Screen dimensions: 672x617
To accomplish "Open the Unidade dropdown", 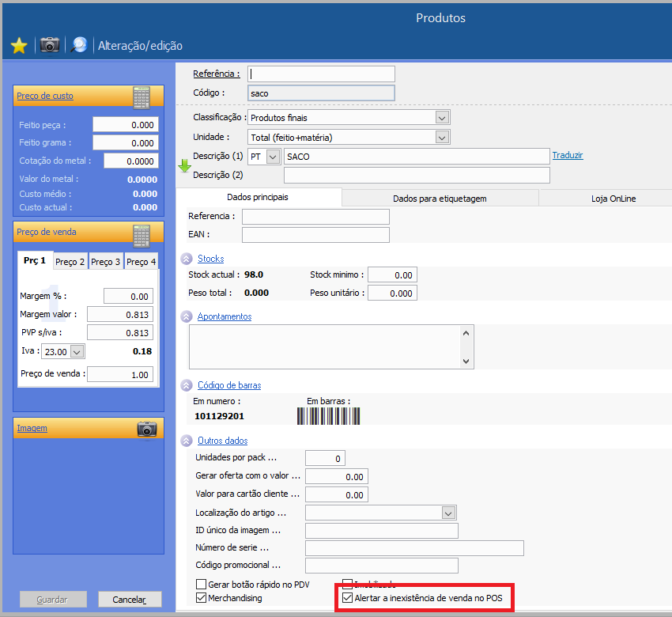I will click(441, 138).
